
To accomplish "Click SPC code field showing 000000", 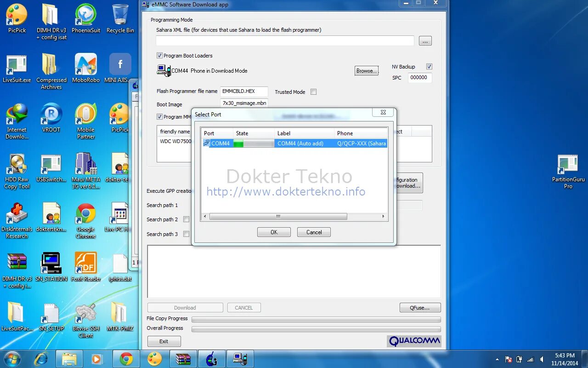I will 419,78.
